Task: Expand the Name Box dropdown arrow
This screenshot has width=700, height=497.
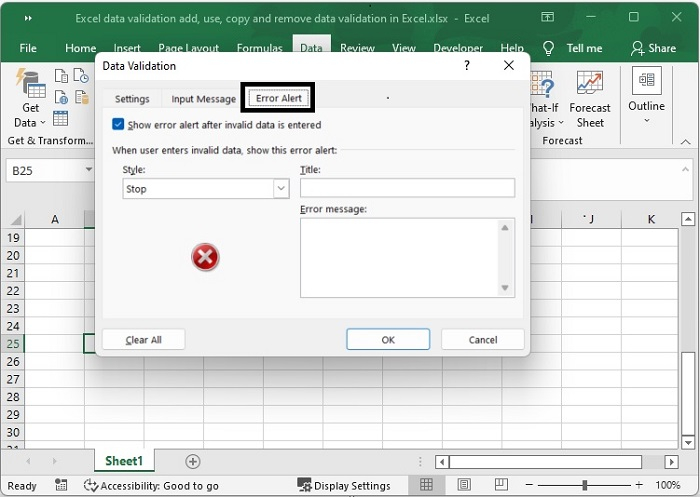Action: tap(89, 169)
